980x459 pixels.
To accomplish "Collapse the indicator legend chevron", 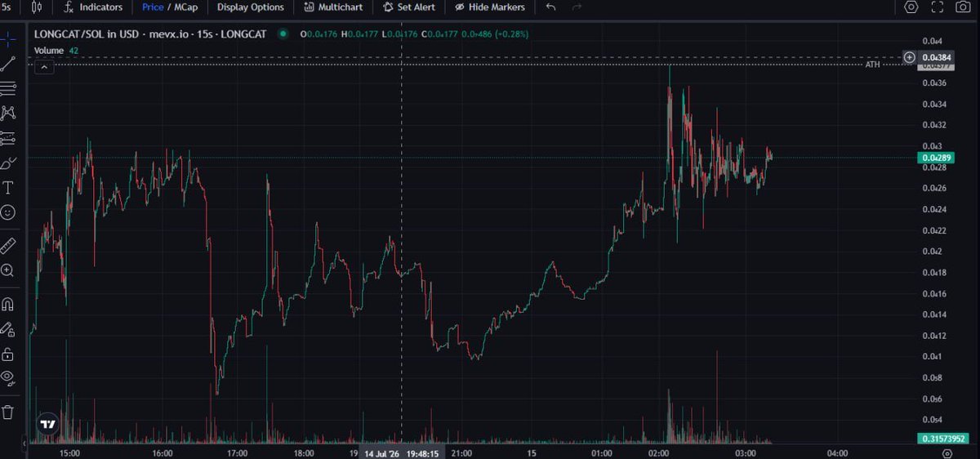I will 43,65.
